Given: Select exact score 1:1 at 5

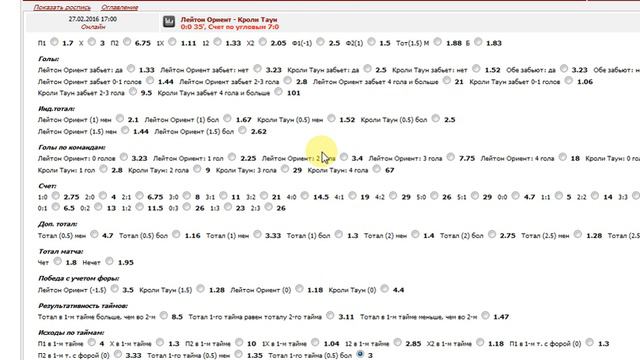Looking at the screenshot, I should click(559, 196).
